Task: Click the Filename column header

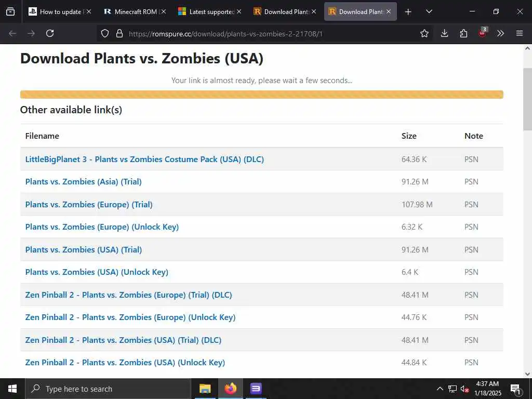Action: pyautogui.click(x=42, y=136)
